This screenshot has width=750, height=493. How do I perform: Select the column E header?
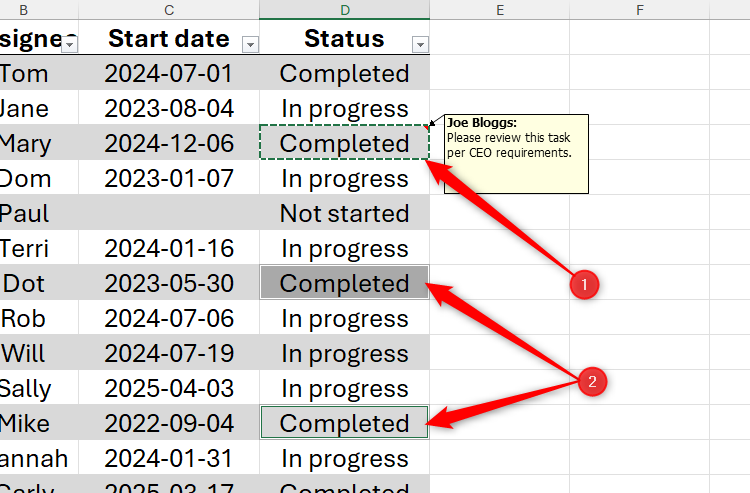coord(499,10)
